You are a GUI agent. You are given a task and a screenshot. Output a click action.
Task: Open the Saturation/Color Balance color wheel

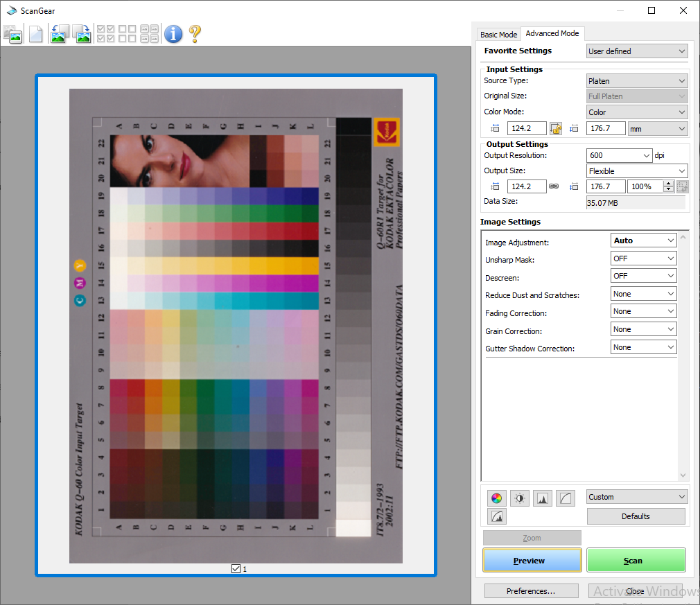tap(496, 498)
